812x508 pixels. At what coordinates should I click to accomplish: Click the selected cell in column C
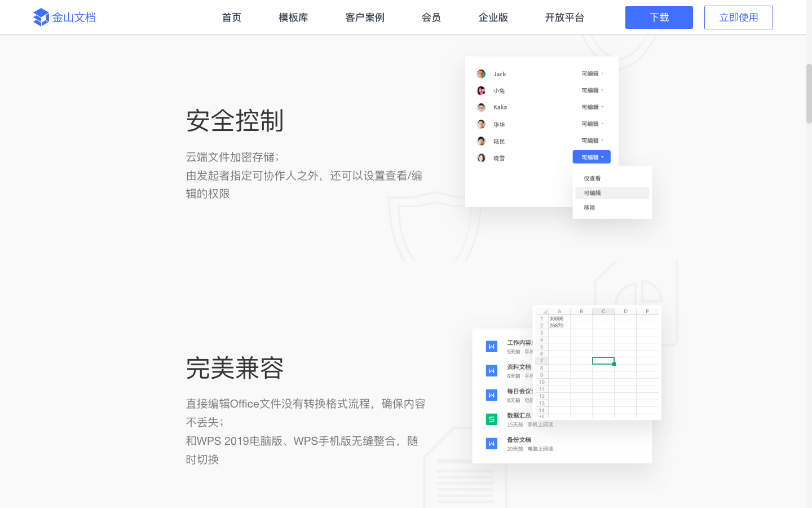coord(603,360)
